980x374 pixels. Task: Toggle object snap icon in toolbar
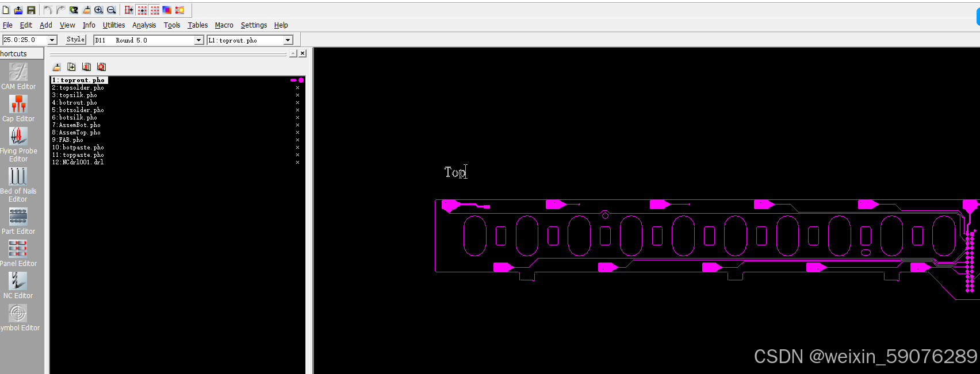129,10
